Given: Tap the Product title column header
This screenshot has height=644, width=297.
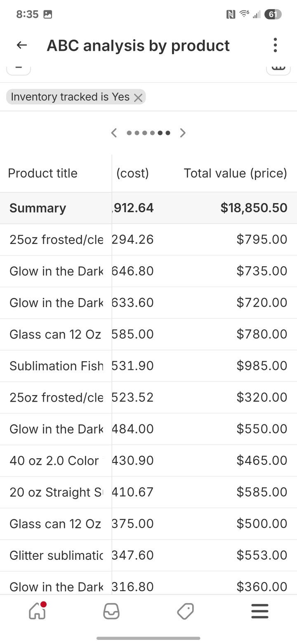Looking at the screenshot, I should pos(43,173).
